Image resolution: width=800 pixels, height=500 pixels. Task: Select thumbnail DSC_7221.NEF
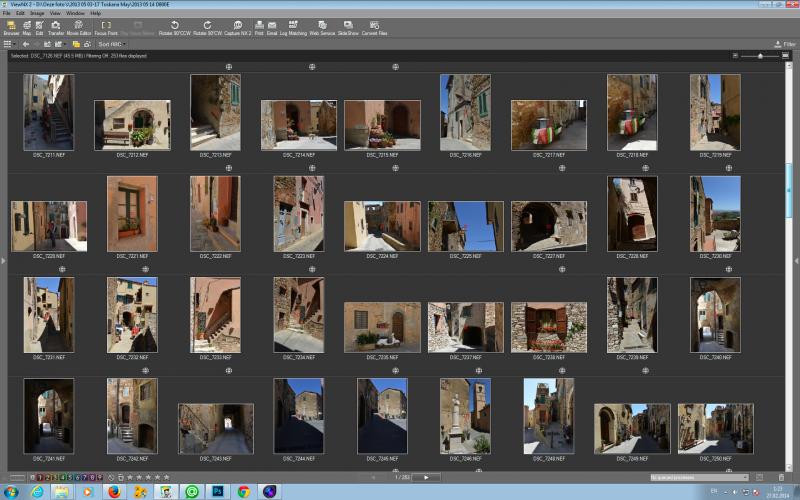click(132, 214)
